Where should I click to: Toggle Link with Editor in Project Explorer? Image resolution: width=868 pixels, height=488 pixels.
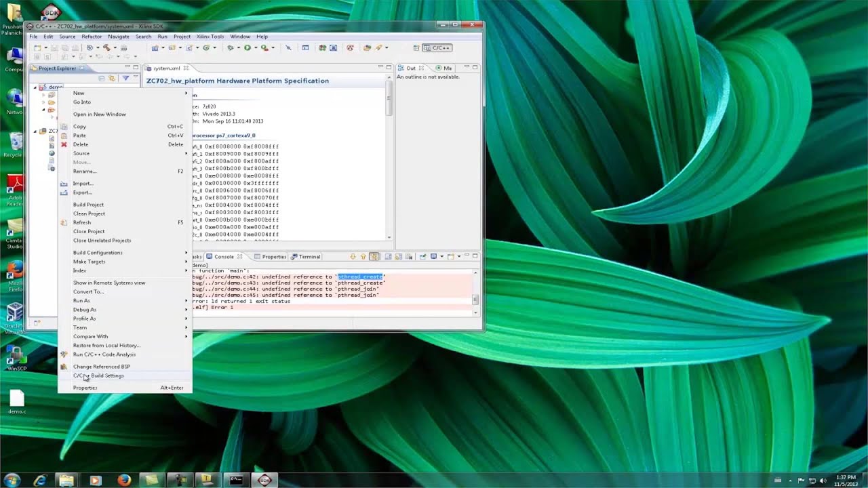tap(112, 79)
